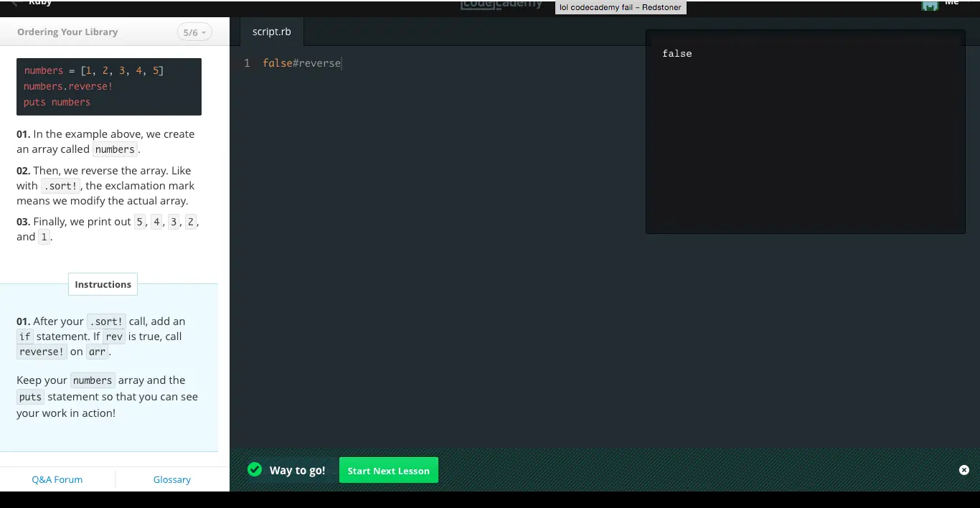Image resolution: width=980 pixels, height=508 pixels.
Task: Click the puts code tag in instructions
Action: tap(30, 397)
